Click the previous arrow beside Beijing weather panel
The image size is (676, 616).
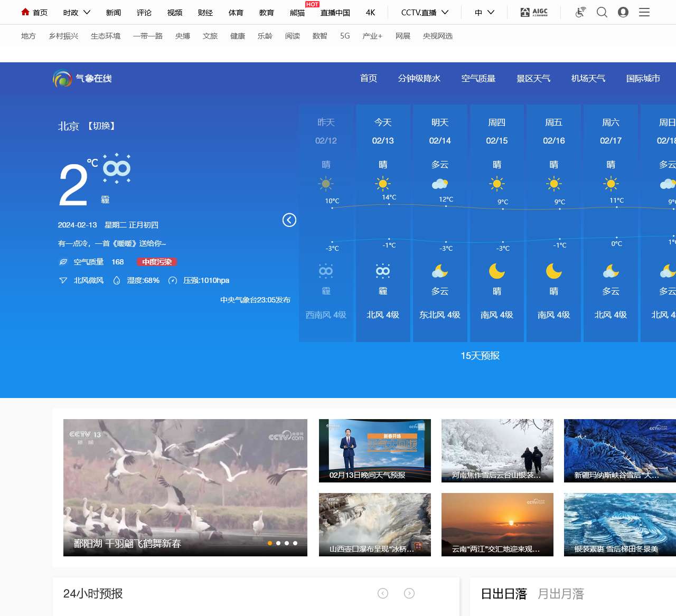point(289,221)
